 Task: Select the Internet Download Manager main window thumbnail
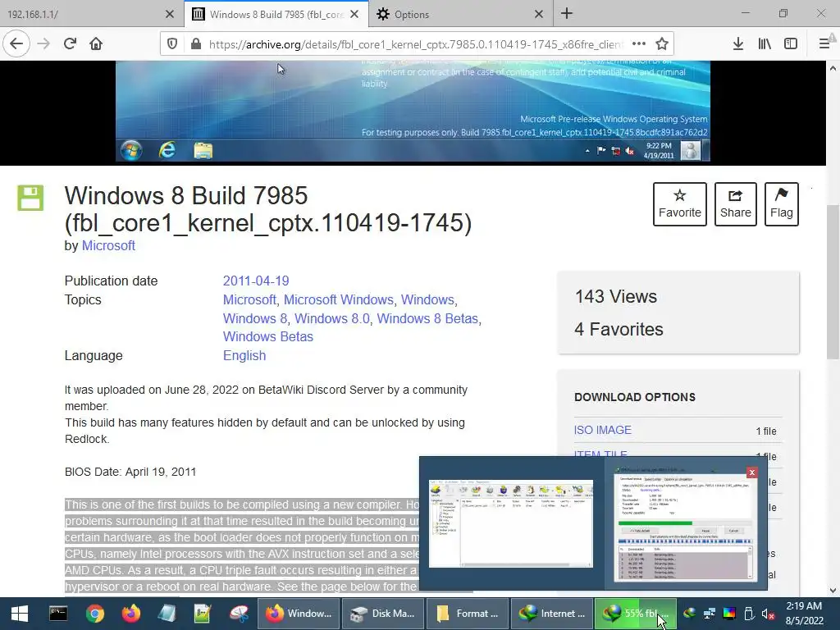(x=511, y=524)
